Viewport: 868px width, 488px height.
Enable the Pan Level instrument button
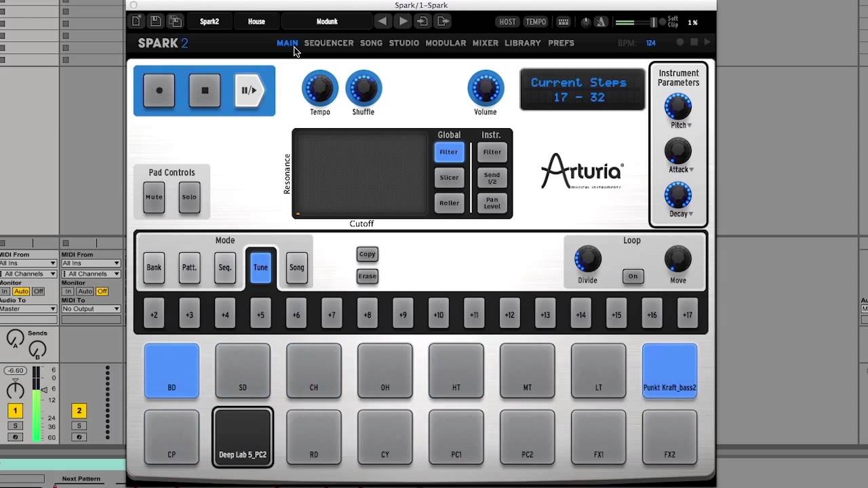pos(492,203)
